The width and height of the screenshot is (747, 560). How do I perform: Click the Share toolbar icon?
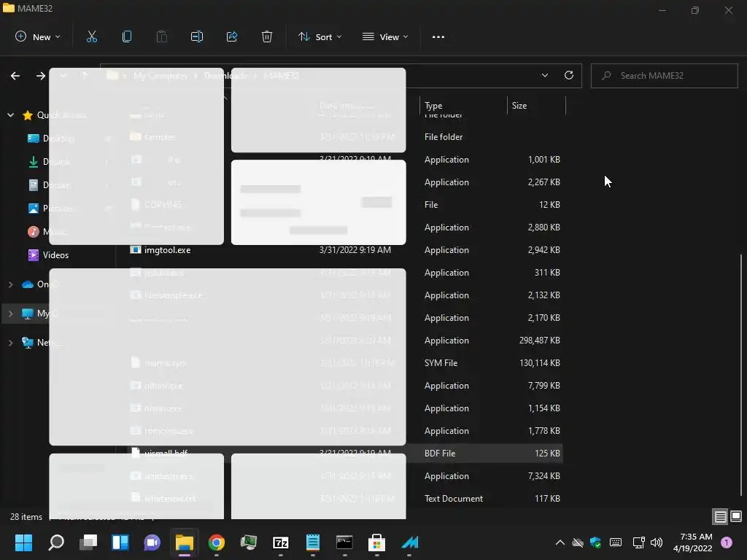pos(232,36)
